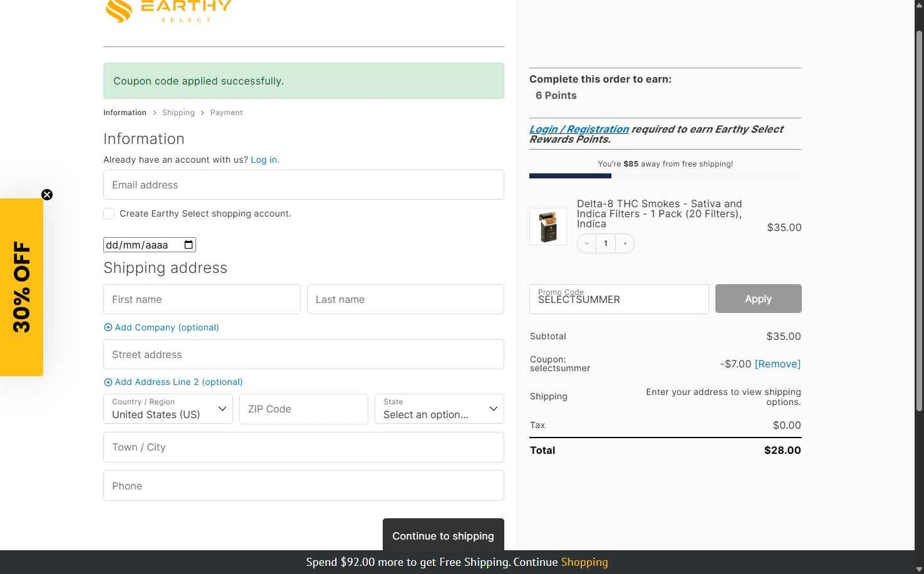Viewport: 924px width, 574px height.
Task: Follow the Shopping link in bottom bar
Action: 584,562
